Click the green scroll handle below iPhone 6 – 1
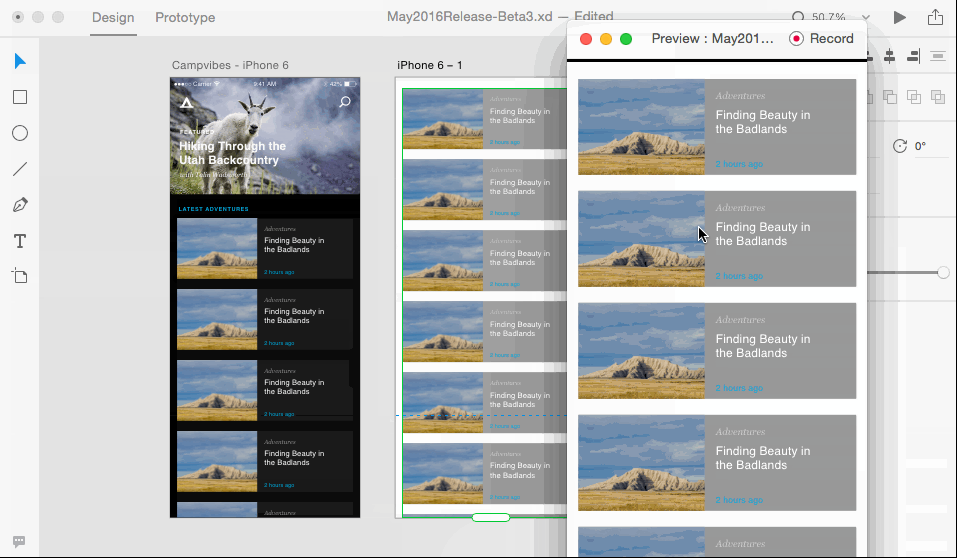Screen dimensions: 957x558 (x=491, y=518)
